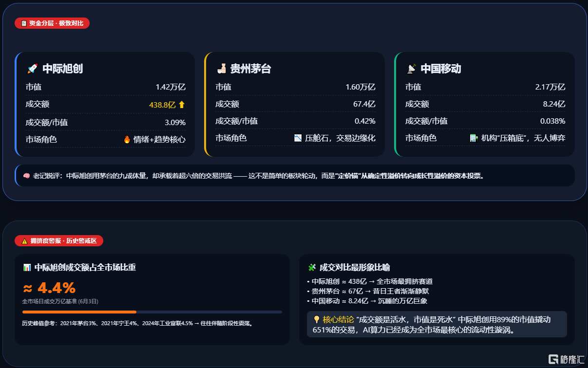Click the declining chart icon before 压舱石
This screenshot has height=368, width=588.
click(x=298, y=138)
